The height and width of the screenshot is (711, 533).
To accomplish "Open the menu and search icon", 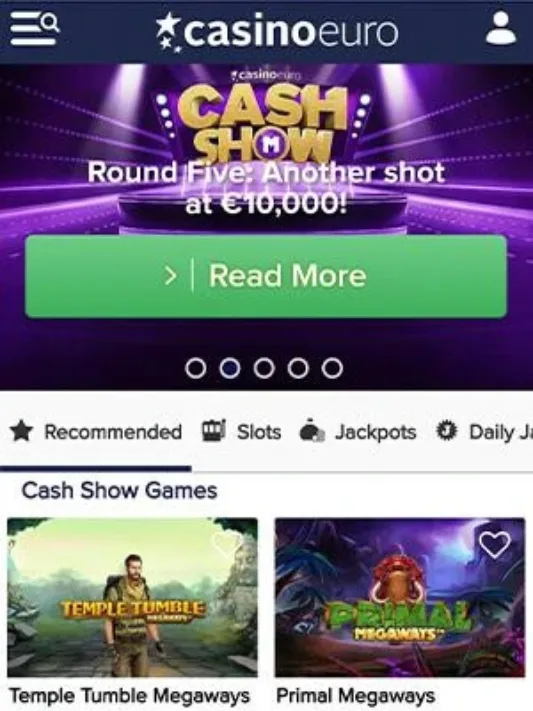I will 35,29.
